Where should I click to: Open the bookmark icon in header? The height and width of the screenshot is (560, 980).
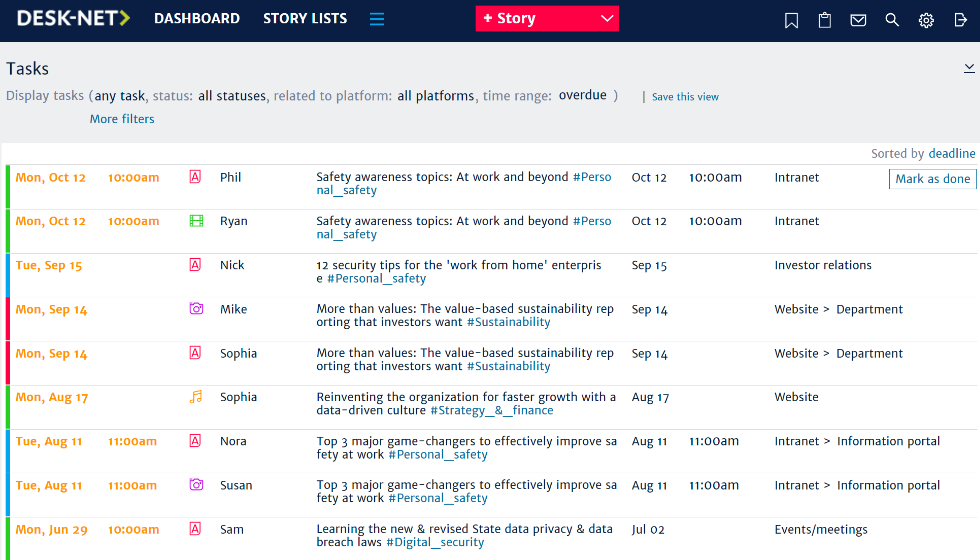click(x=791, y=20)
